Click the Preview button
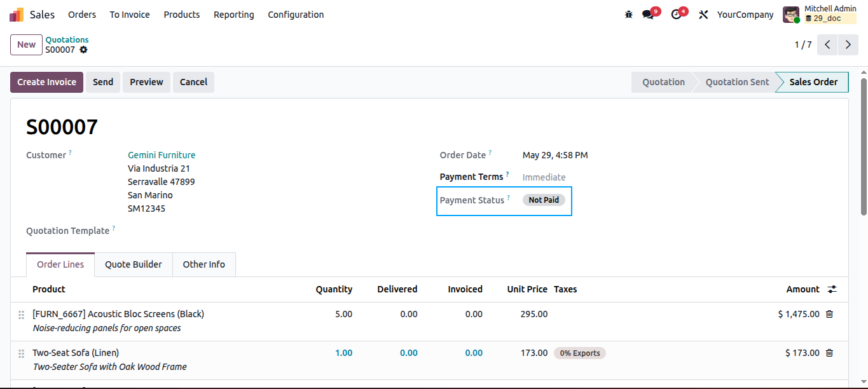The image size is (868, 389). [146, 82]
